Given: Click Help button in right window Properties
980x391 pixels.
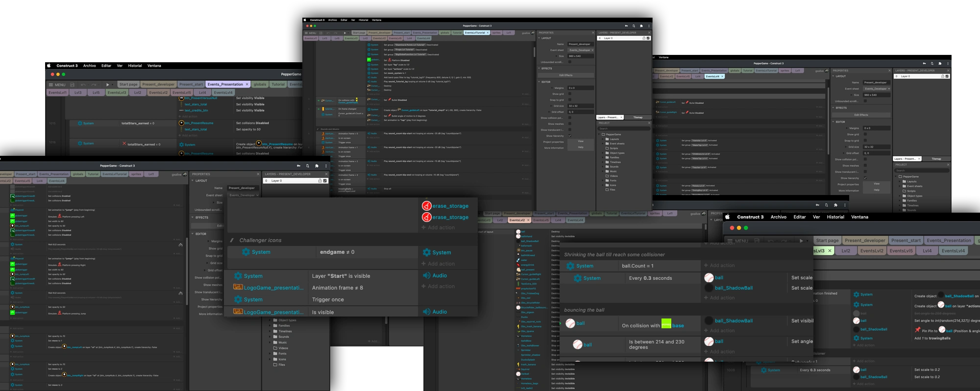Looking at the screenshot, I should (877, 190).
